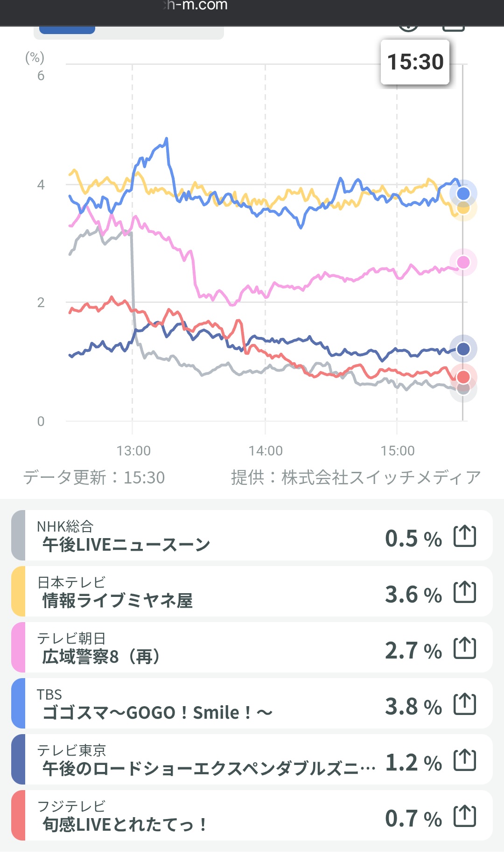Open the 午後のロードショー program entry
The image size is (504, 862).
(x=208, y=768)
